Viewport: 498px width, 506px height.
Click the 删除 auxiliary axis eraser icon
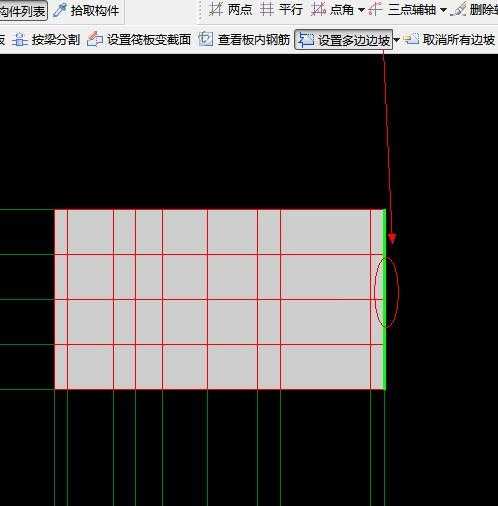tap(458, 10)
